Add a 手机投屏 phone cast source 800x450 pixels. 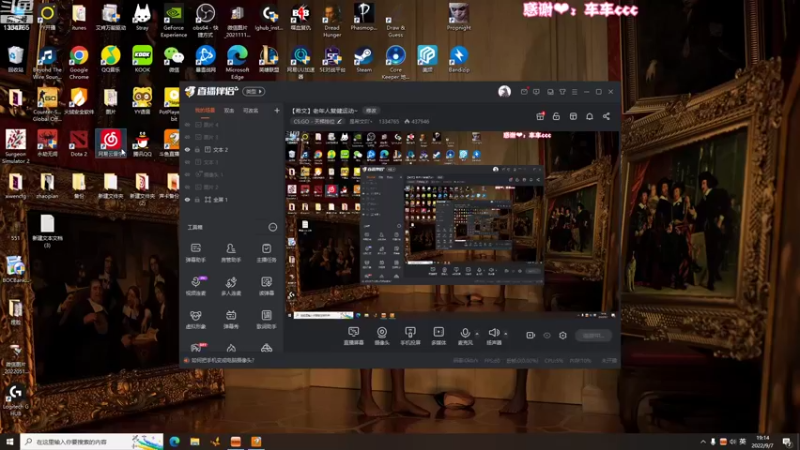[410, 336]
